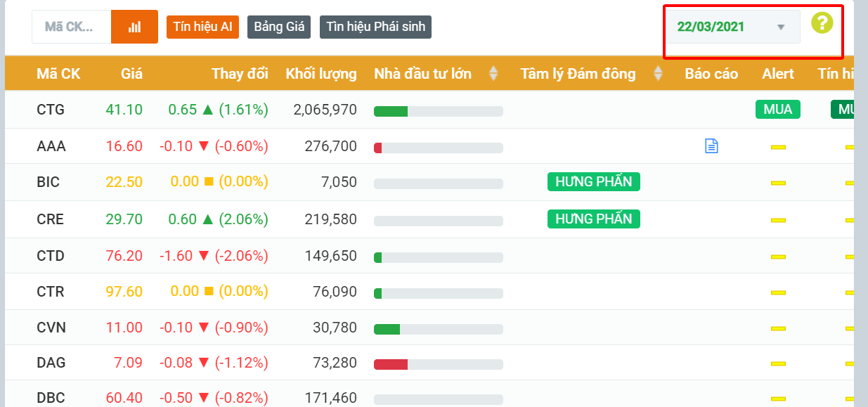Select the CTG stock code row
The height and width of the screenshot is (407, 868).
pyautogui.click(x=51, y=109)
